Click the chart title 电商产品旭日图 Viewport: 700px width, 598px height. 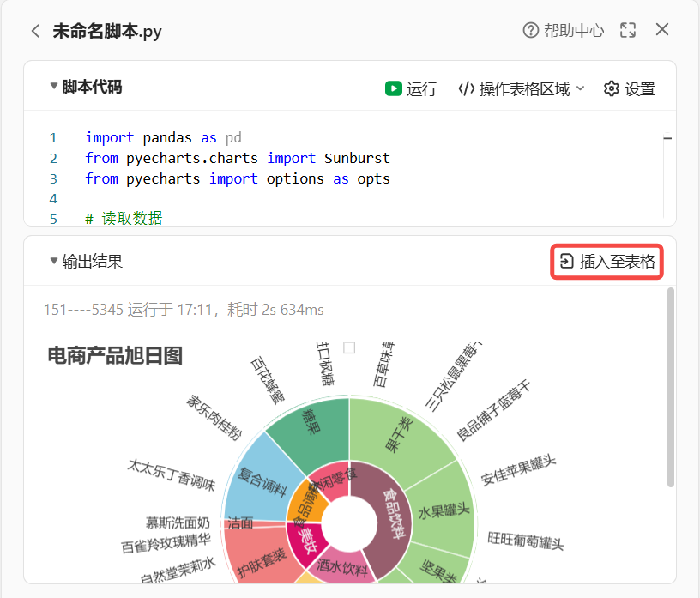pyautogui.click(x=115, y=356)
